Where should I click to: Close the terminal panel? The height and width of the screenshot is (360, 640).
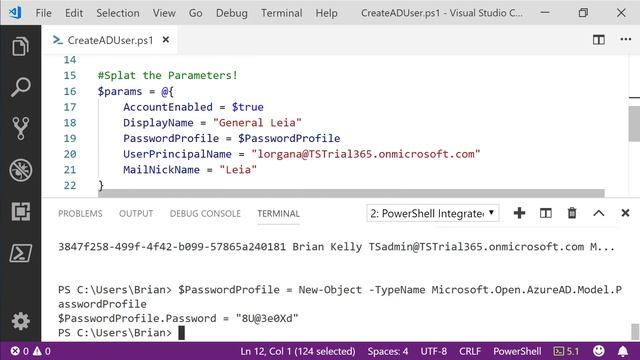click(625, 213)
